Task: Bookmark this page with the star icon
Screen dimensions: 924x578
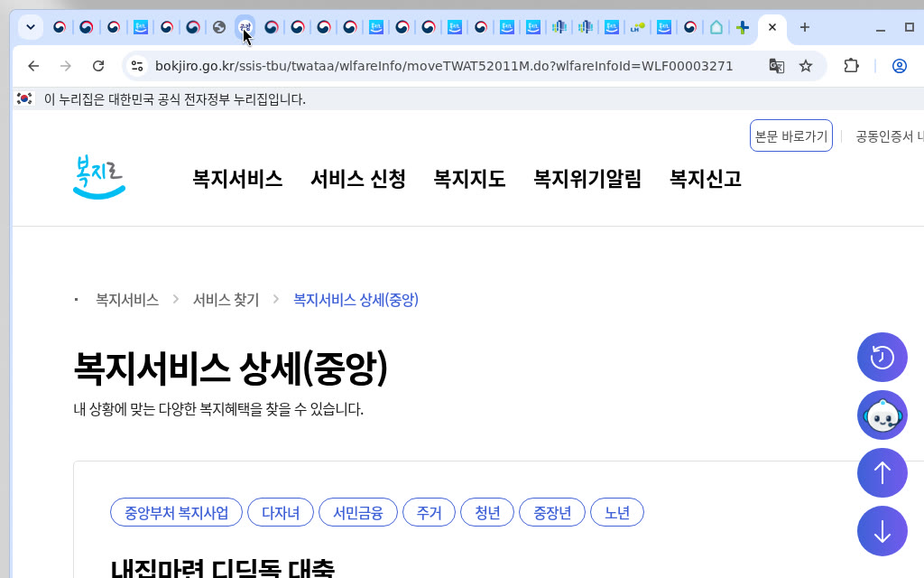Action: pyautogui.click(x=806, y=66)
